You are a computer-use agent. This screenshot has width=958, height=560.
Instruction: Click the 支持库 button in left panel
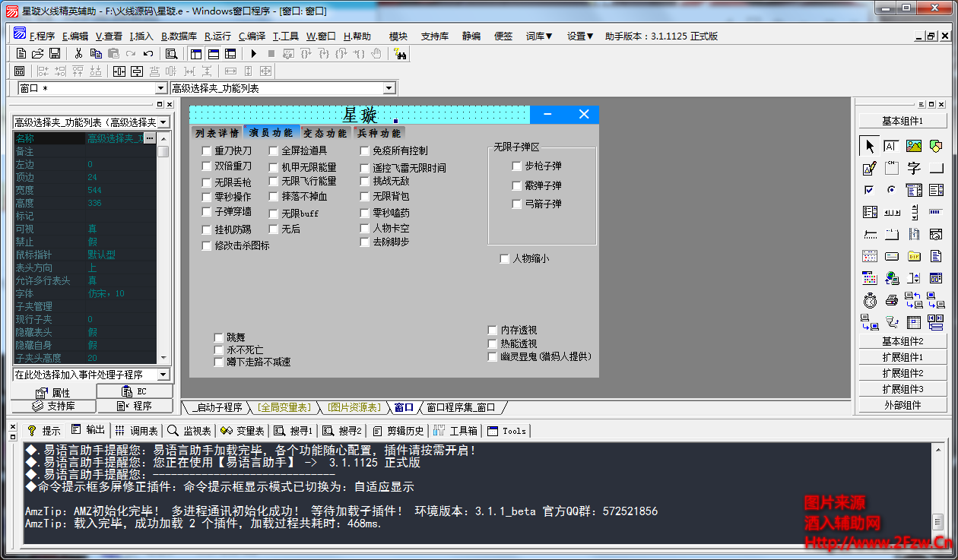[53, 407]
